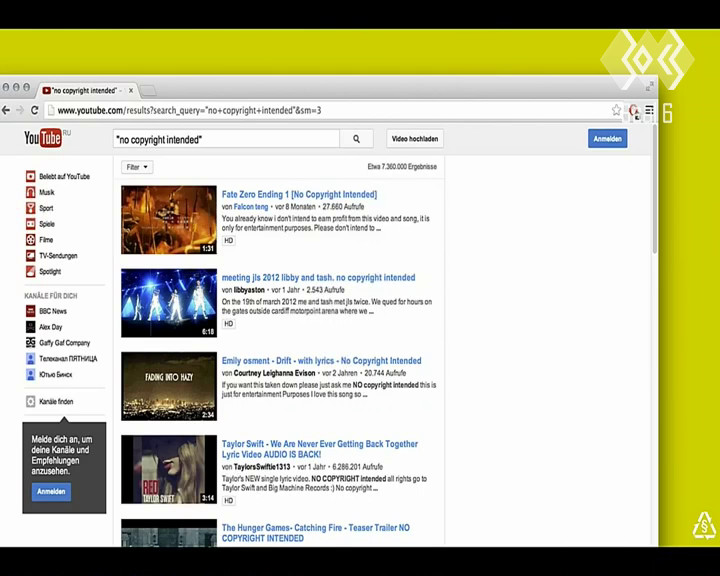Click the Fading Into Hazy thumbnail
The height and width of the screenshot is (576, 720).
tap(169, 386)
